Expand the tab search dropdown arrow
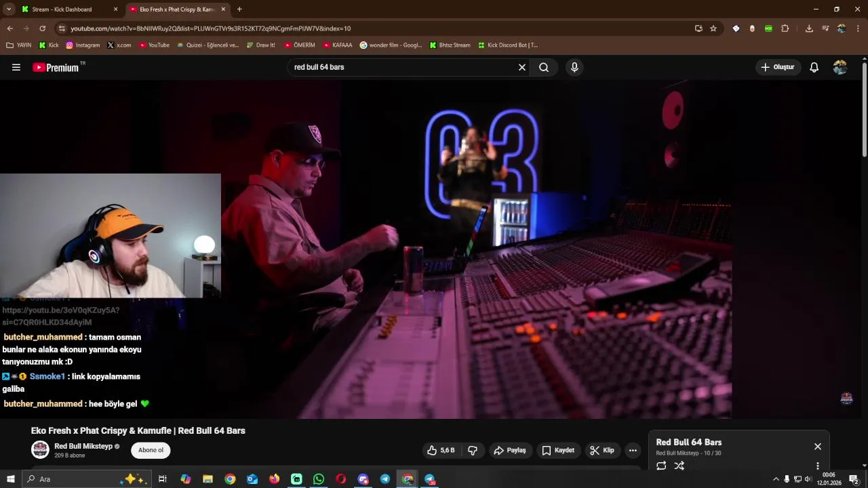 pyautogui.click(x=9, y=9)
